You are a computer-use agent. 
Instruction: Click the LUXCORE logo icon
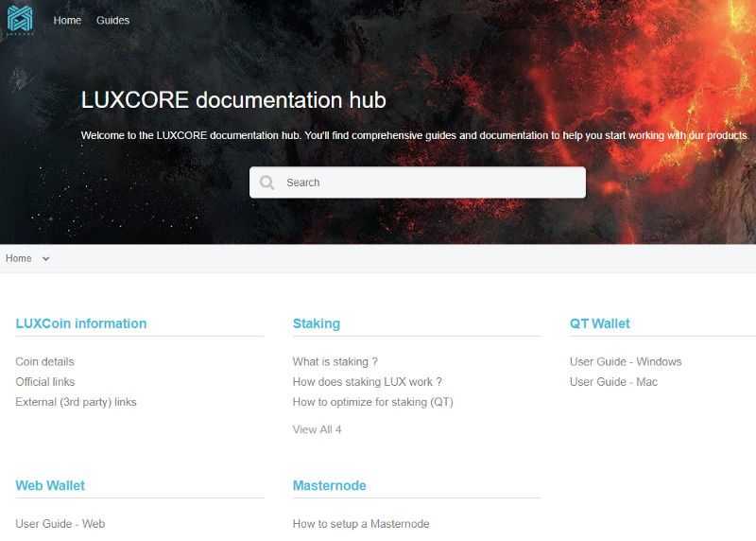tap(20, 20)
